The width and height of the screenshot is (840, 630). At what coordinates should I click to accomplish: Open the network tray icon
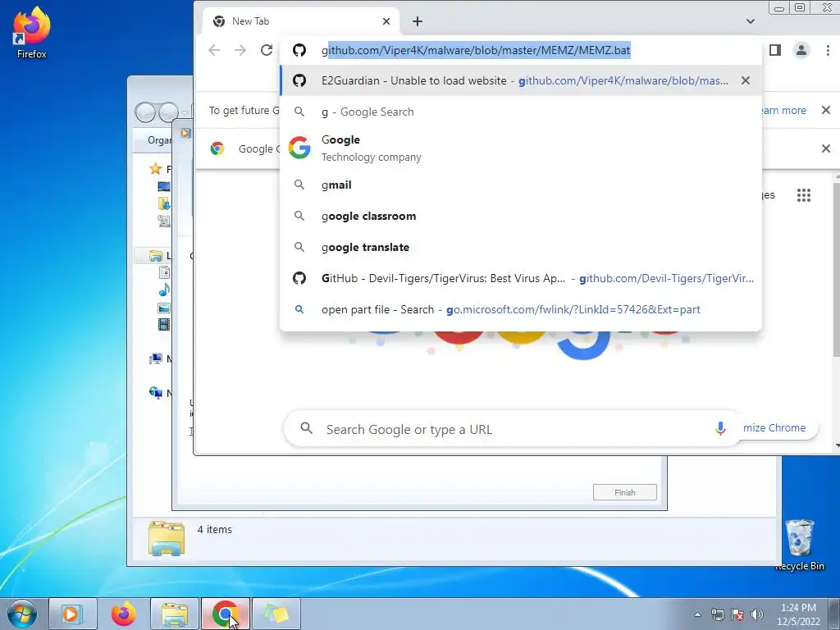coord(717,614)
